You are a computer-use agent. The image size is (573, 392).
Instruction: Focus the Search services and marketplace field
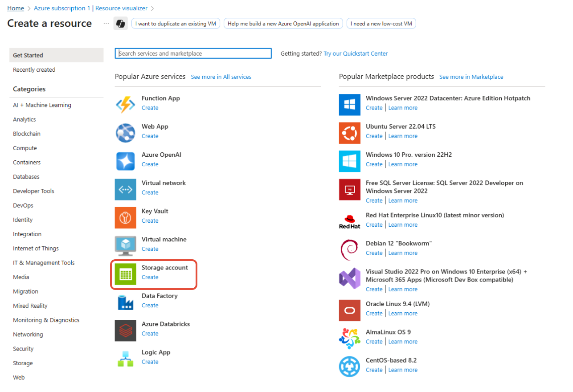click(193, 53)
